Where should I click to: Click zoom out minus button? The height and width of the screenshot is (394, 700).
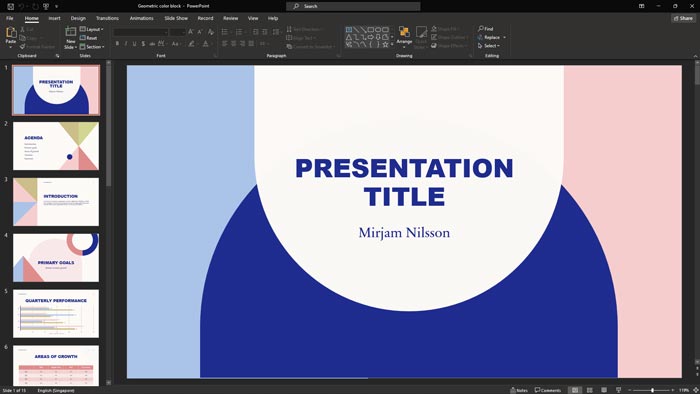point(630,390)
